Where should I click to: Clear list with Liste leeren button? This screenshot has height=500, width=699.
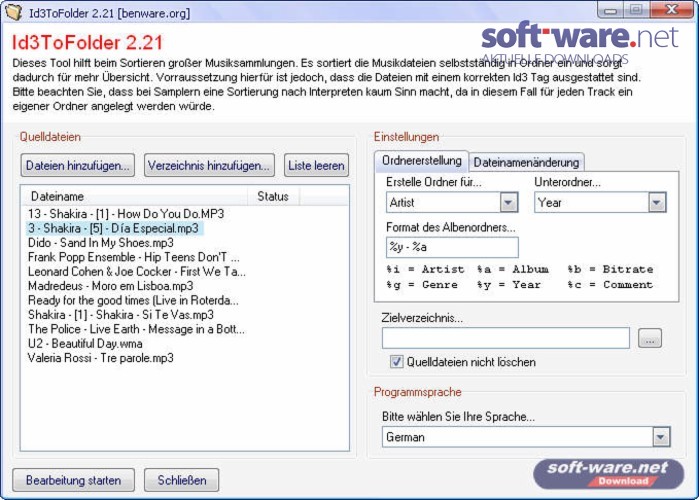pos(316,165)
